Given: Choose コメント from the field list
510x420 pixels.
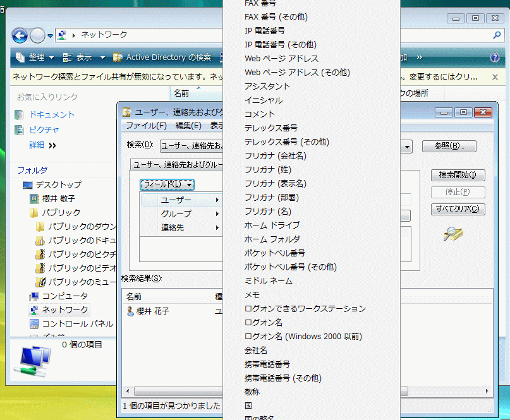Looking at the screenshot, I should coord(260,114).
